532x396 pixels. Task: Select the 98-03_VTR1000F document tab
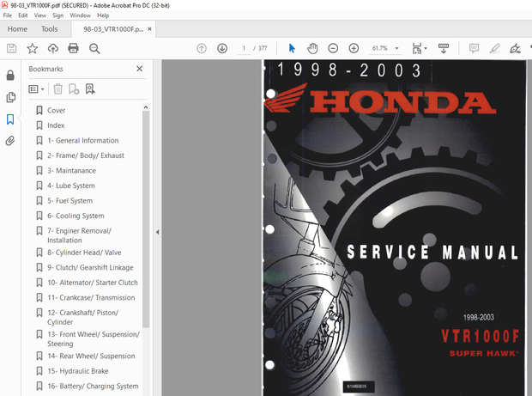[x=113, y=29]
